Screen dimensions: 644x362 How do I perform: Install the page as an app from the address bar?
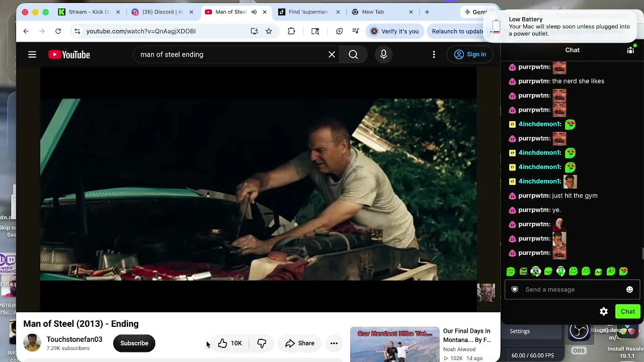(255, 31)
